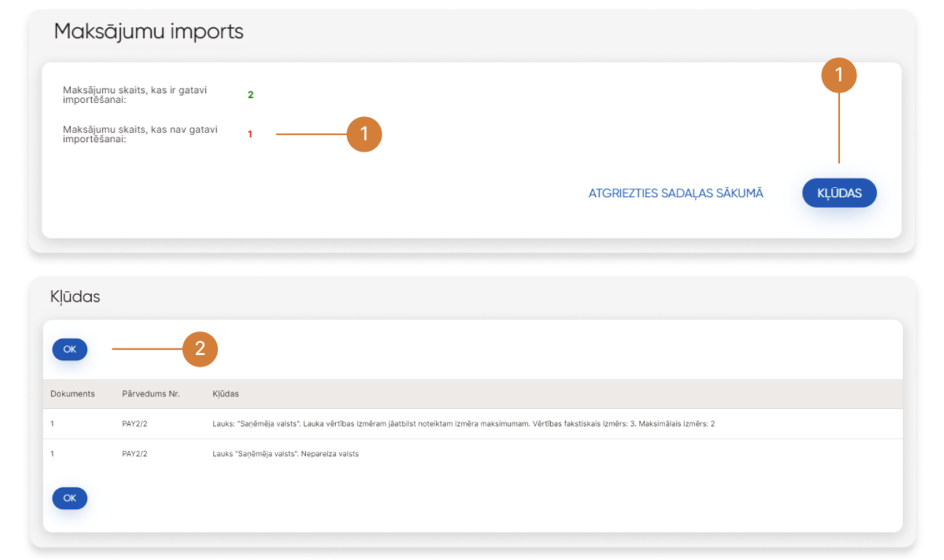Open the ATGRIEZTIES SADAĻAS SĀKUMĀ link
Viewport: 944px width, 560px height.
coord(675,193)
